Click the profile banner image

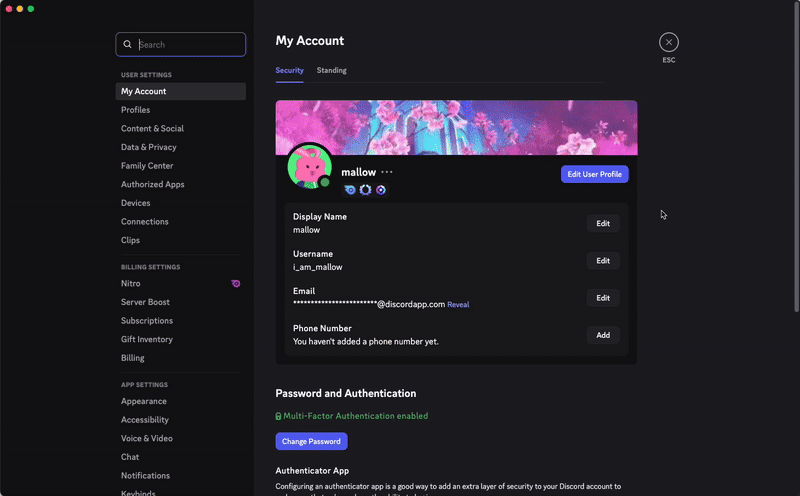point(456,127)
